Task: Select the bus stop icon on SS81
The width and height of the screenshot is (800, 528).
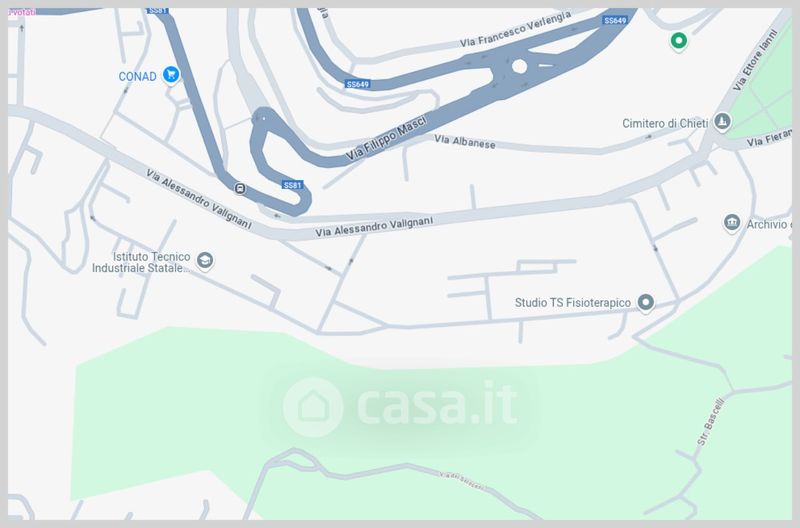Action: click(x=240, y=189)
